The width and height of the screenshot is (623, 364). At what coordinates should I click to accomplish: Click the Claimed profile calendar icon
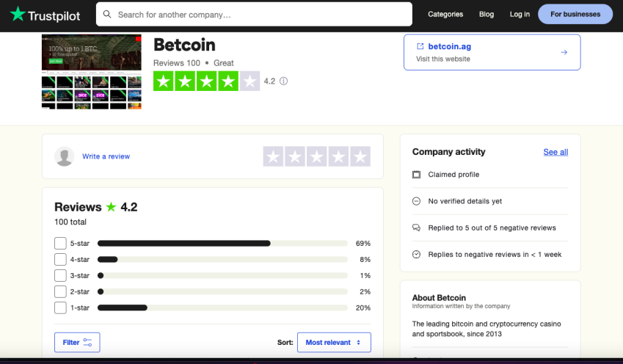pyautogui.click(x=416, y=175)
